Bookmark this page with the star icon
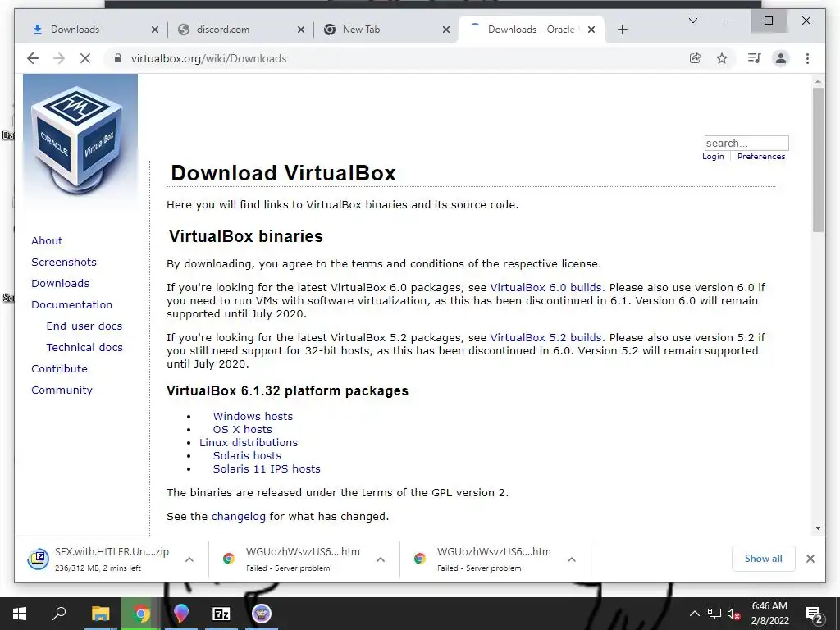The height and width of the screenshot is (630, 840). pyautogui.click(x=722, y=58)
